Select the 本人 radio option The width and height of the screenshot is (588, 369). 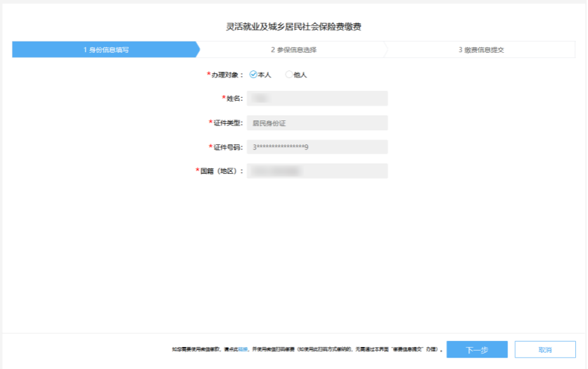(253, 75)
